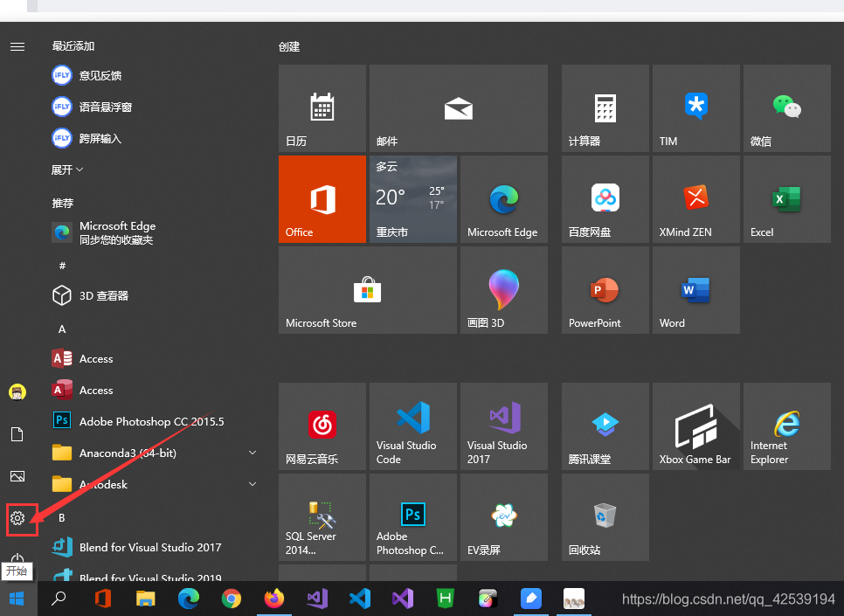Screen dimensions: 844x616
Task: Launch NetEase Cloud Music (网易云音乐) tile
Action: point(322,426)
